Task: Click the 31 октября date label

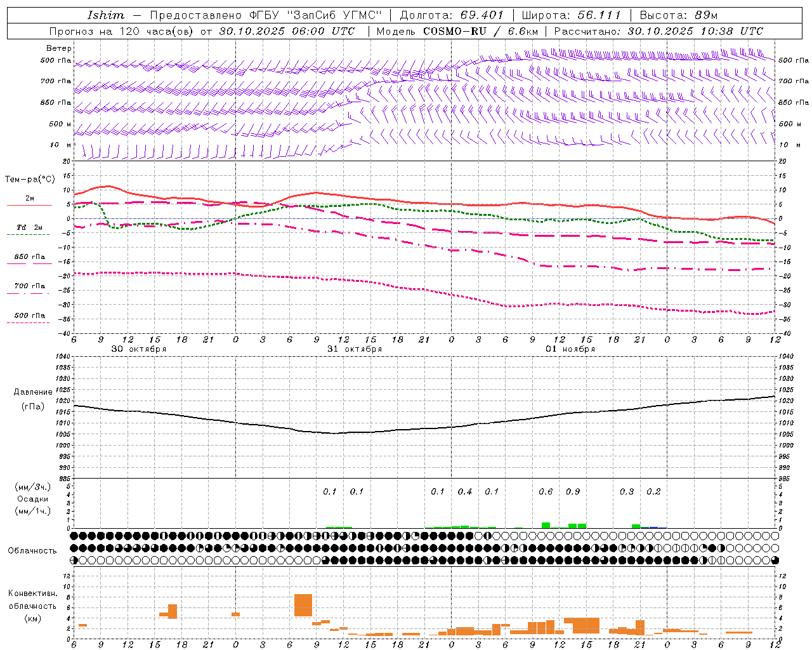Action: pyautogui.click(x=355, y=349)
